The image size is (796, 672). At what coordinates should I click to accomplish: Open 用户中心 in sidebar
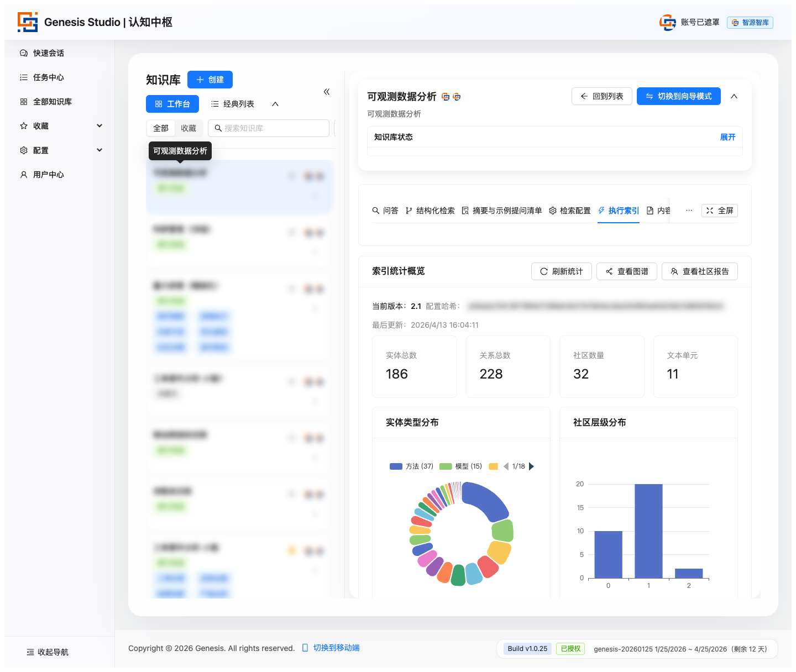(x=48, y=175)
